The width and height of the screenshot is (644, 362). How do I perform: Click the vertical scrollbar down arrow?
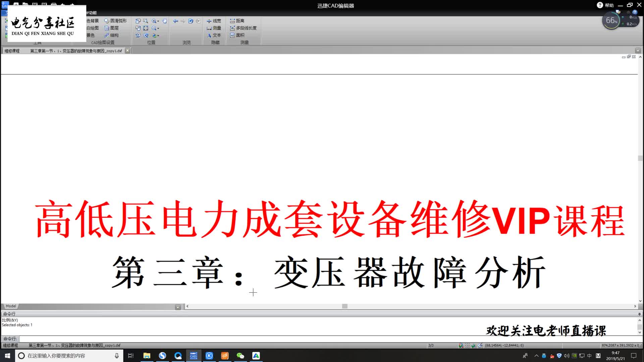(x=640, y=301)
